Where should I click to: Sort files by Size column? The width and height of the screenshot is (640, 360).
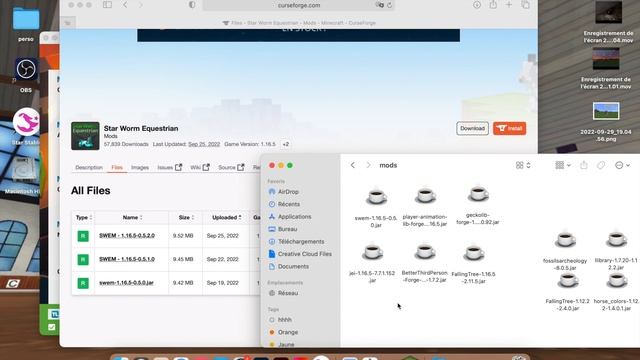(x=186, y=218)
